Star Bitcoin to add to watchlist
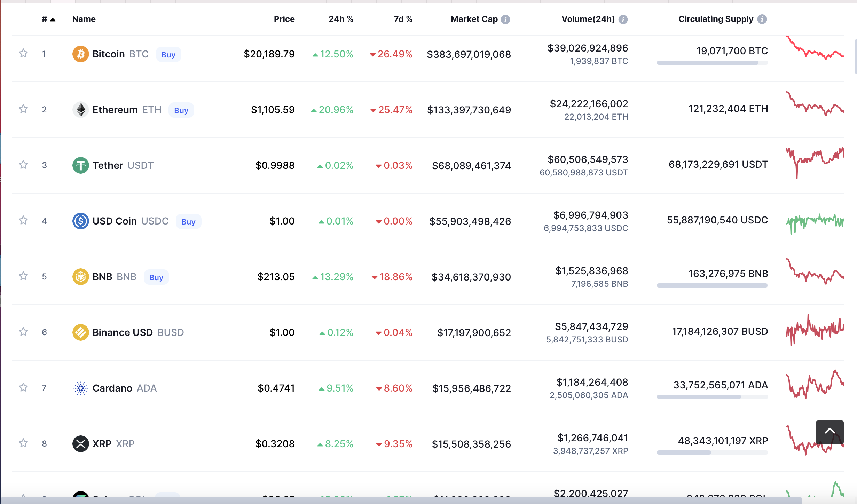The height and width of the screenshot is (504, 857). point(23,53)
